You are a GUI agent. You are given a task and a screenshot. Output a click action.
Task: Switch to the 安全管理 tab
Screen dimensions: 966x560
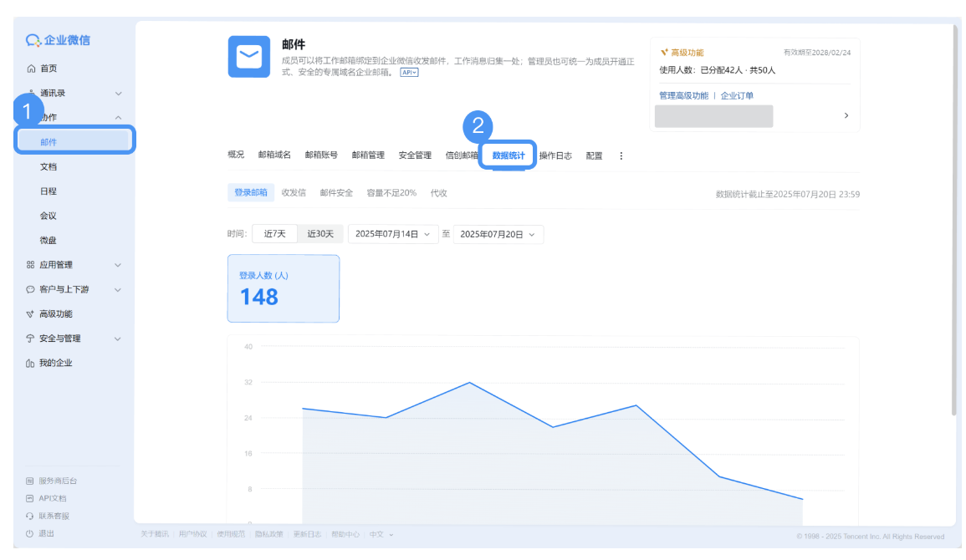pos(415,155)
